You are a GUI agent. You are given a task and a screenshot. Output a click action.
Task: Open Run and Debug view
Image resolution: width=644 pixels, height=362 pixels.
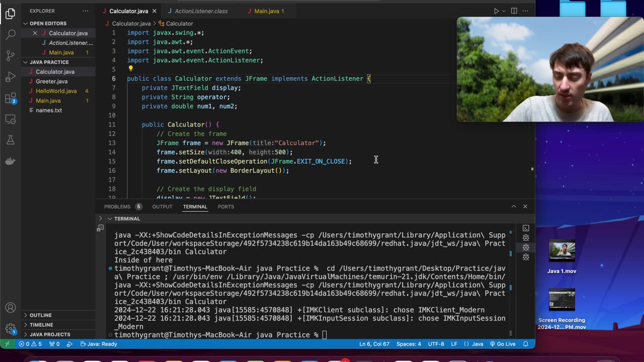click(11, 77)
